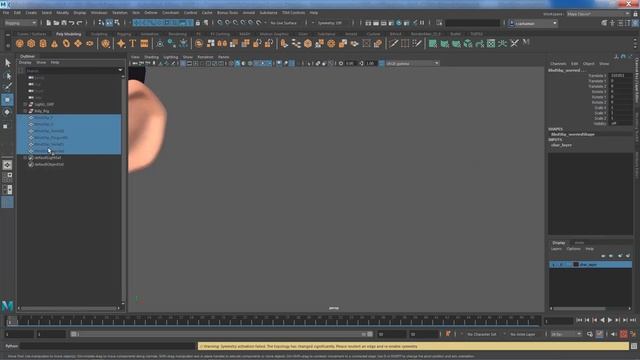Click the Open Scene folder icon
The height and width of the screenshot is (360, 640).
pyautogui.click(x=56, y=23)
